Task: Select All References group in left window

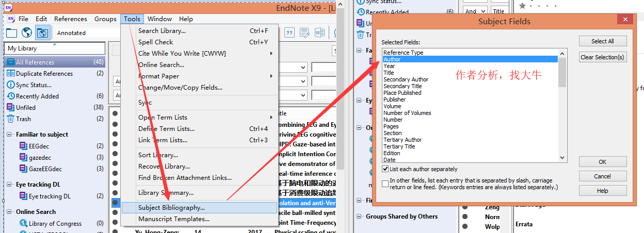Action: pyautogui.click(x=55, y=62)
